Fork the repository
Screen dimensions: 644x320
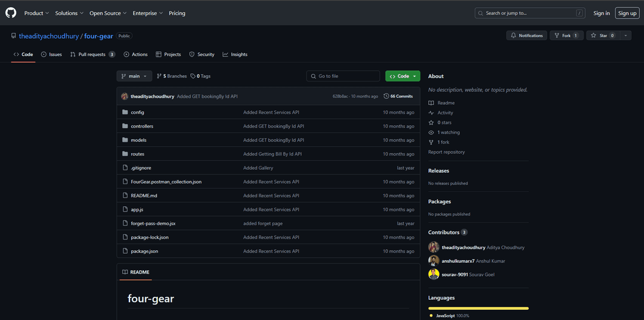pyautogui.click(x=566, y=36)
